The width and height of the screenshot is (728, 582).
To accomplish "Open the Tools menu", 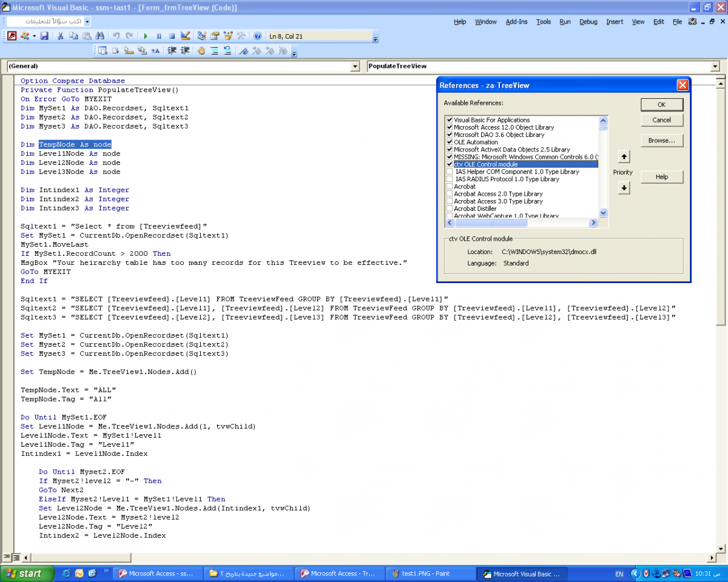I will pos(544,22).
